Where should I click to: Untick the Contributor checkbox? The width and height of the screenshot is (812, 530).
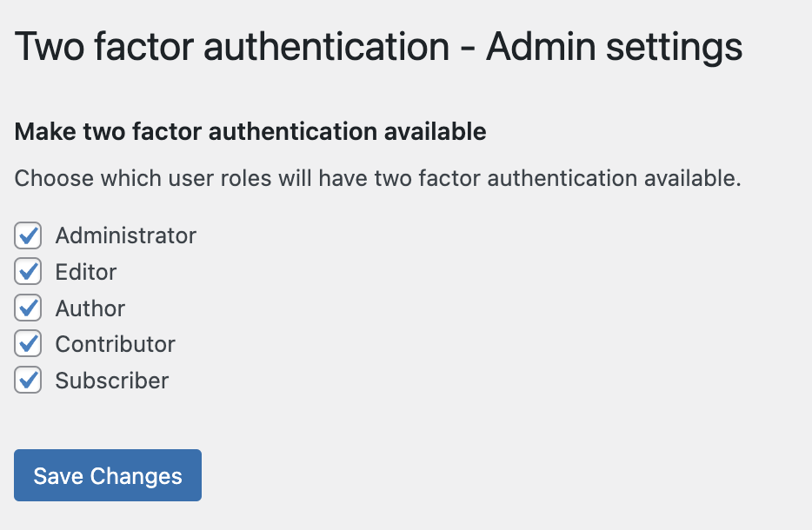pyautogui.click(x=28, y=344)
